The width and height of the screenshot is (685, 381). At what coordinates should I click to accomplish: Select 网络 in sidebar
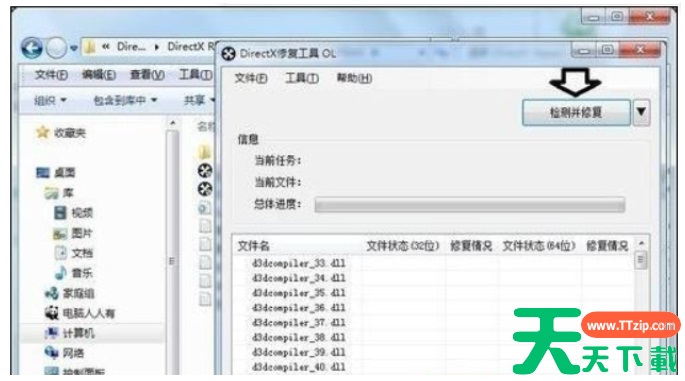point(64,353)
